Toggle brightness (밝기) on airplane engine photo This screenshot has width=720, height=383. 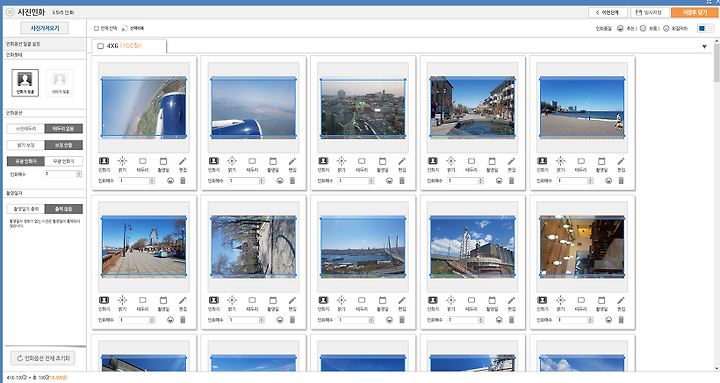click(122, 164)
